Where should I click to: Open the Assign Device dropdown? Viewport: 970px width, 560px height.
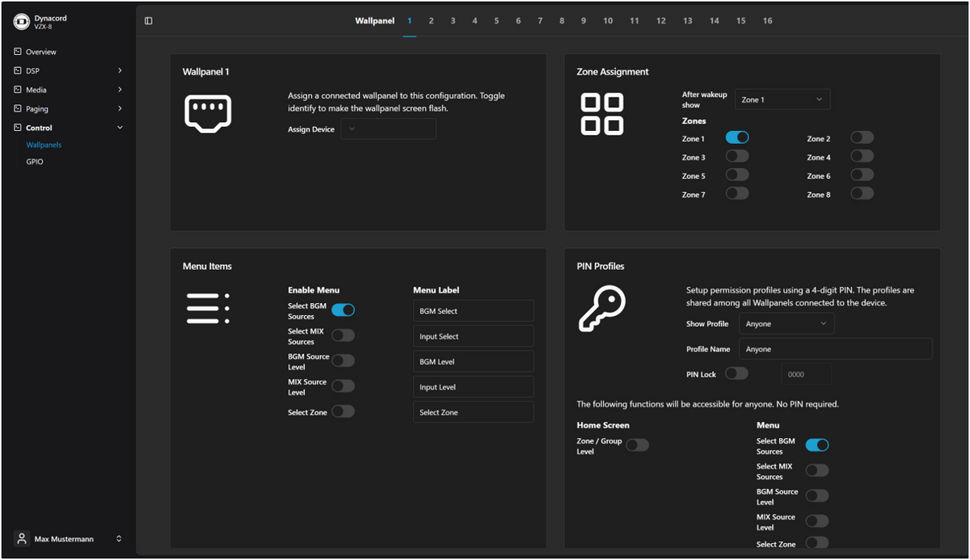pos(388,129)
